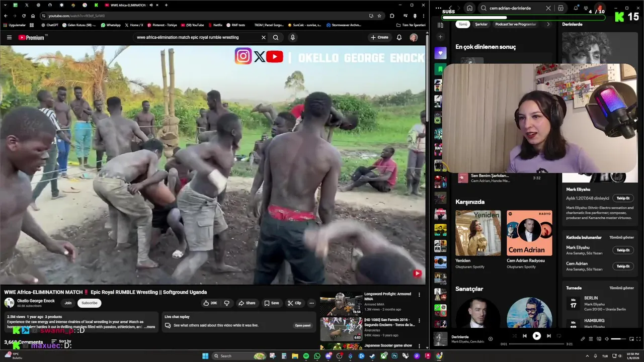Viewport: 644px width, 362px height.
Task: Open the Sort by comments dropdown
Action: pyautogui.click(x=61, y=341)
